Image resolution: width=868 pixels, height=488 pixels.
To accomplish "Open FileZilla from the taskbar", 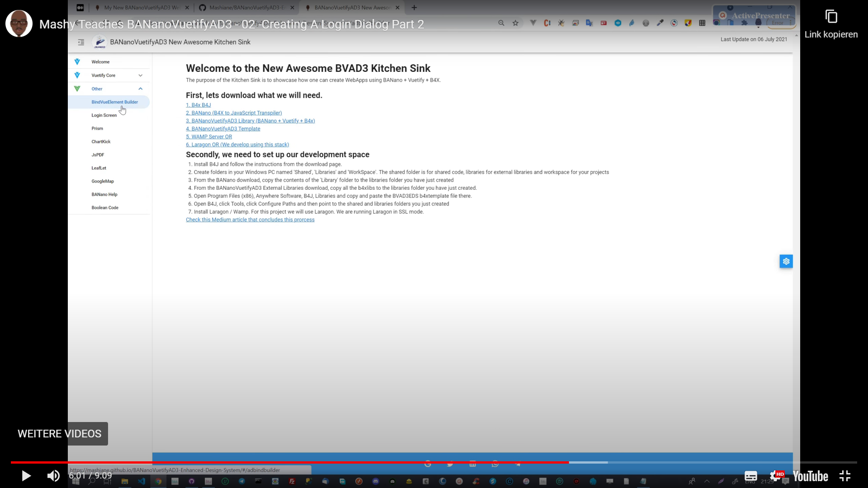I will [292, 482].
